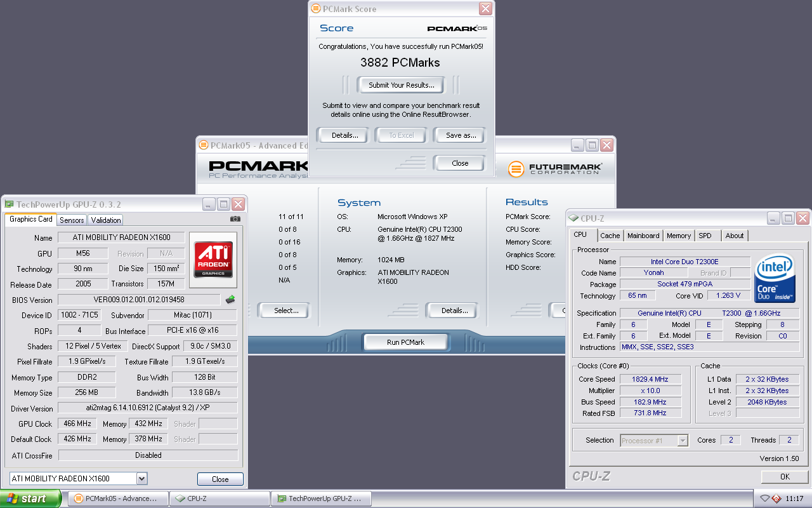
Task: Click the GPU-Z screenshot camera icon
Action: (235, 219)
